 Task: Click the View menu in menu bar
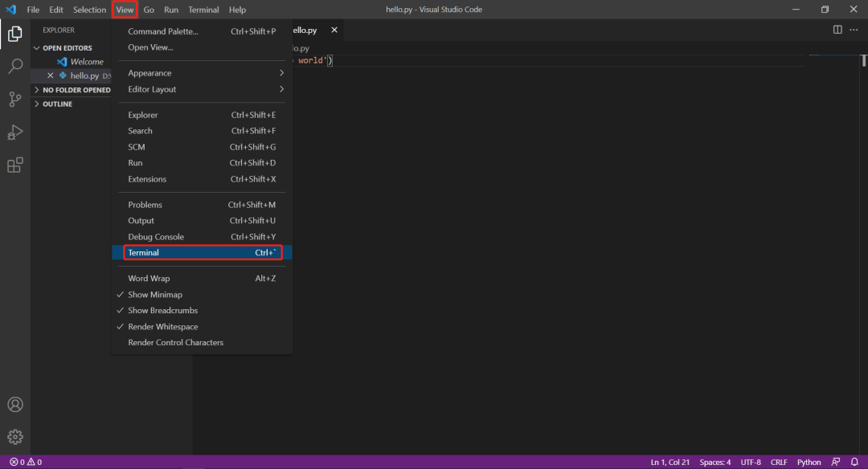(x=125, y=10)
